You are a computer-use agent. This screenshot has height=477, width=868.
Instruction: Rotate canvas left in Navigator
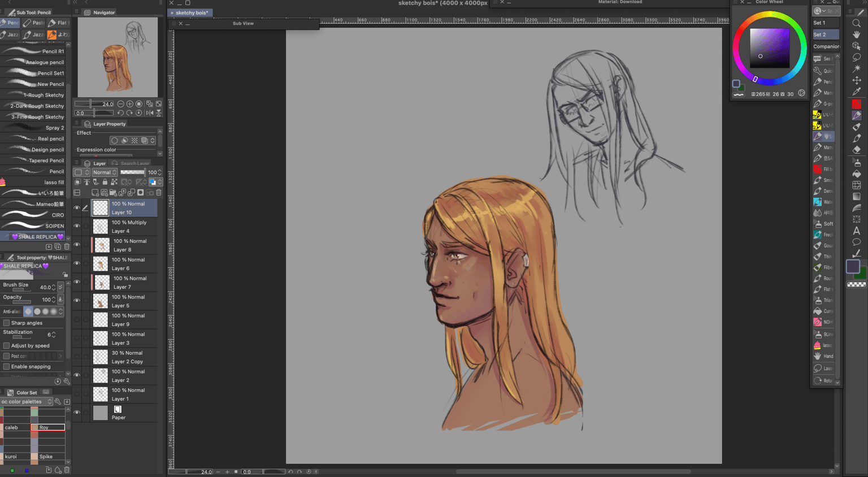pos(120,113)
